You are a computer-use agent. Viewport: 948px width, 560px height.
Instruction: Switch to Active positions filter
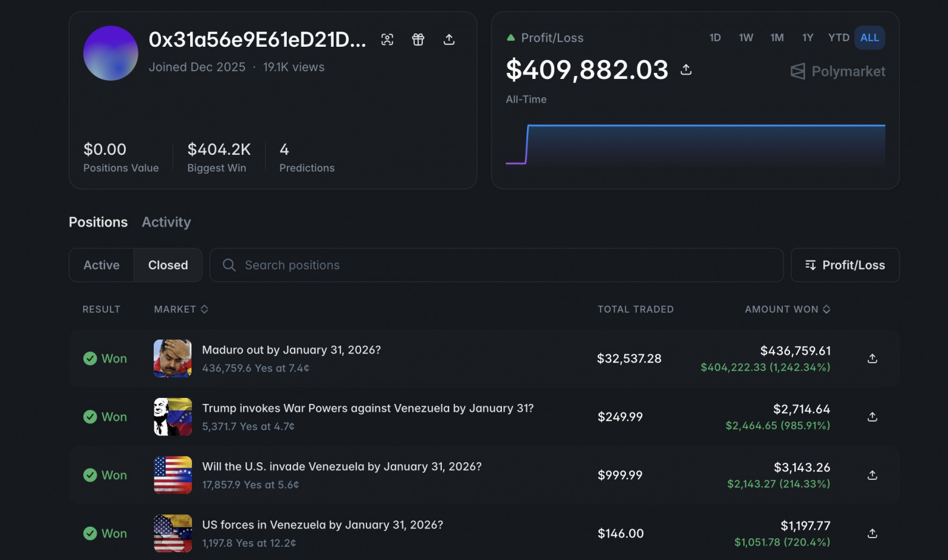pos(101,265)
